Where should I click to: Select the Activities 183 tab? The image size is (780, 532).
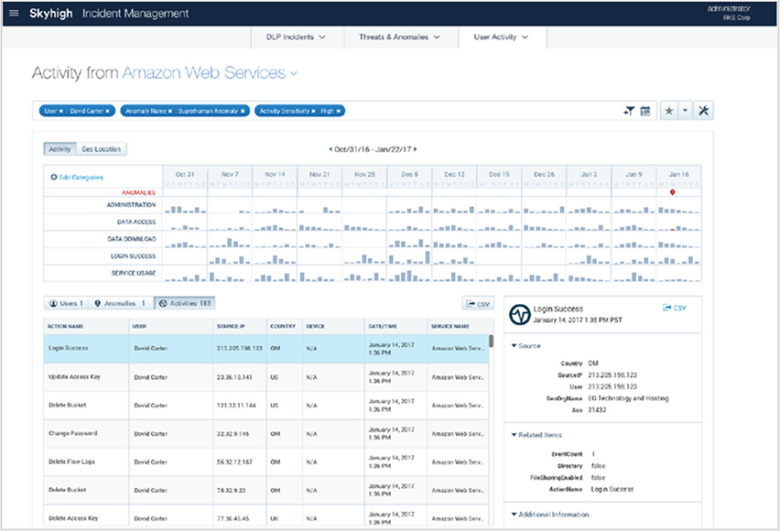(185, 303)
